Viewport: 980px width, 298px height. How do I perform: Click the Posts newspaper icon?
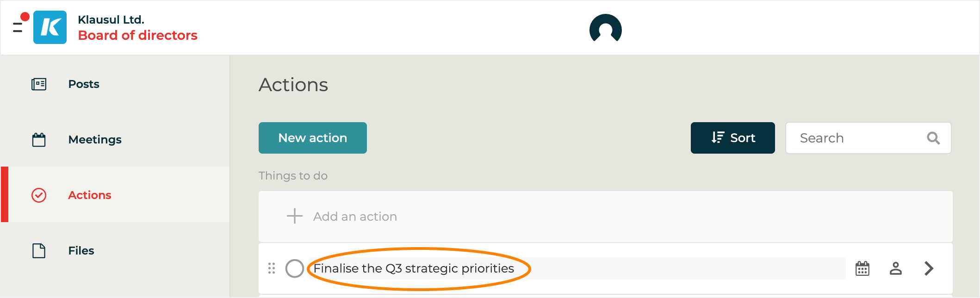coord(39,84)
